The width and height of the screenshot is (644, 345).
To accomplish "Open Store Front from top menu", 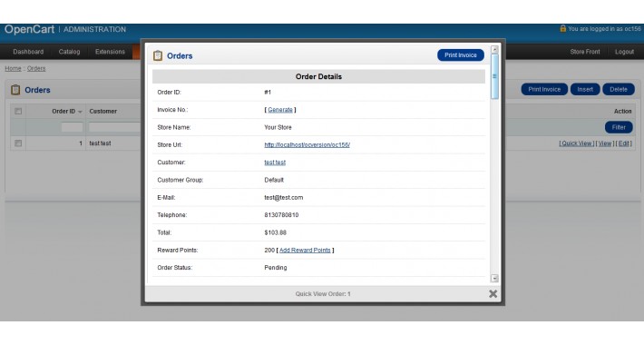I will coord(585,52).
